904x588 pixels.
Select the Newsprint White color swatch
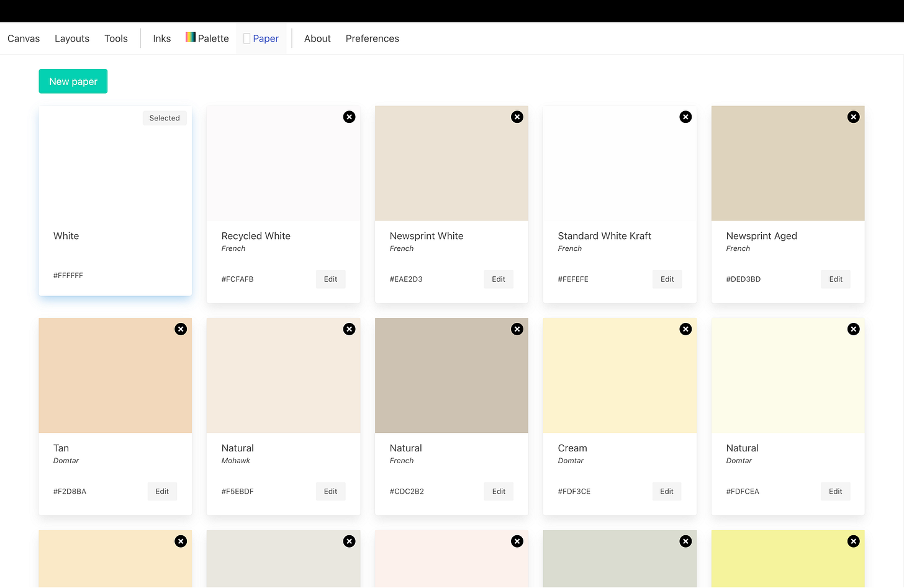pos(451,163)
